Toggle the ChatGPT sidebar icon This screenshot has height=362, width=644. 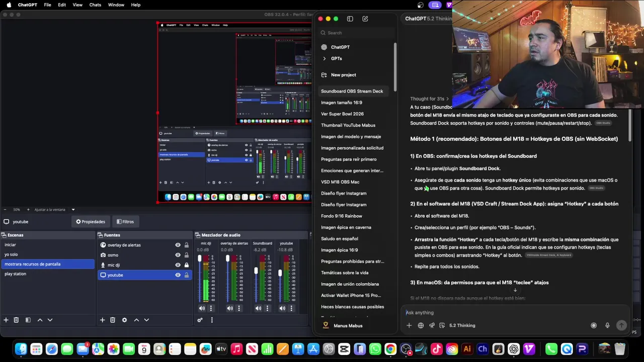[350, 19]
